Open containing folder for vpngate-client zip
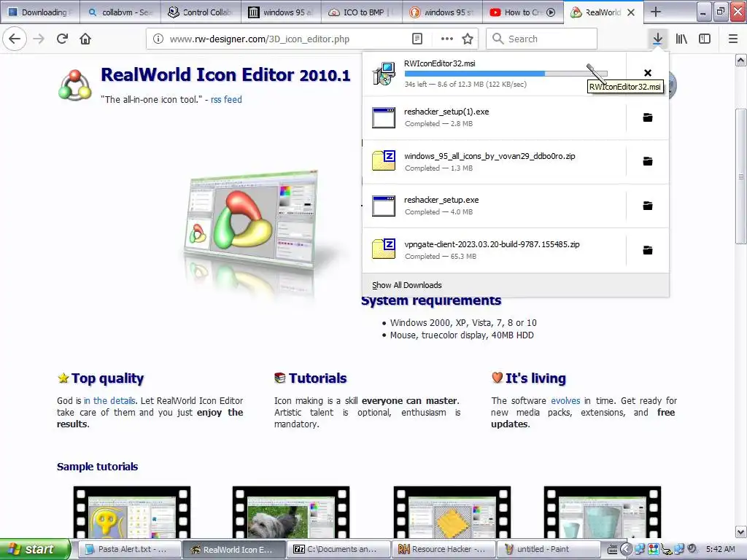Viewport: 747px width, 560px height. click(648, 250)
